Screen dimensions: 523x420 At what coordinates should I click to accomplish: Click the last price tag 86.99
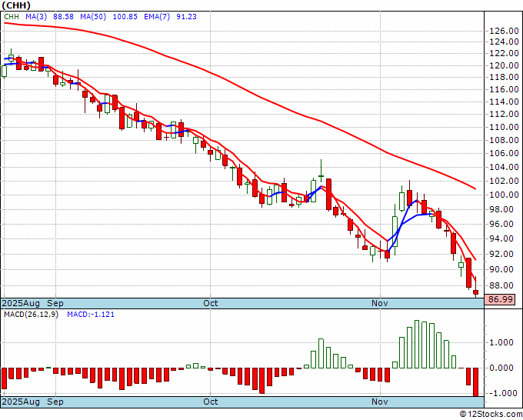[501, 299]
